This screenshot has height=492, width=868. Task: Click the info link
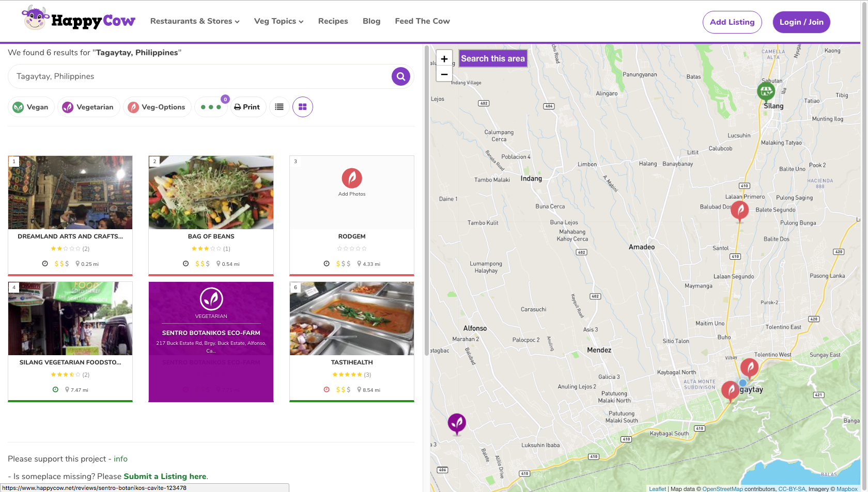tap(120, 459)
